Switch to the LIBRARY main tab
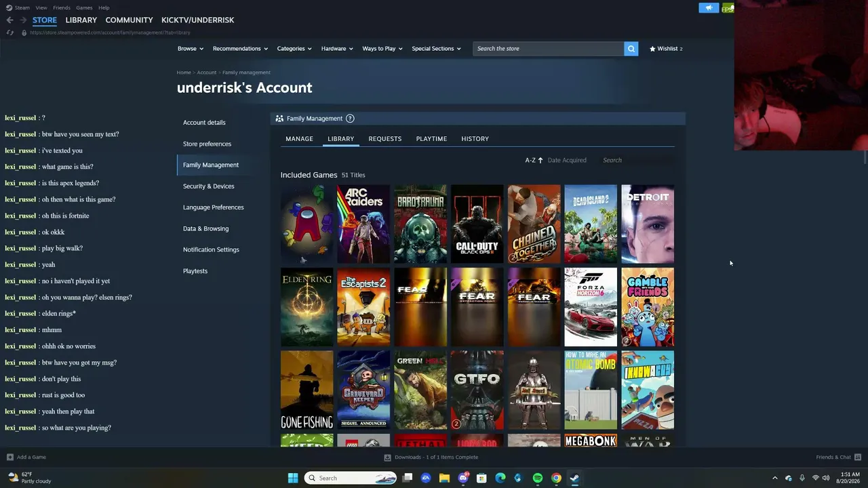Screen dimensions: 868x488 81,20
